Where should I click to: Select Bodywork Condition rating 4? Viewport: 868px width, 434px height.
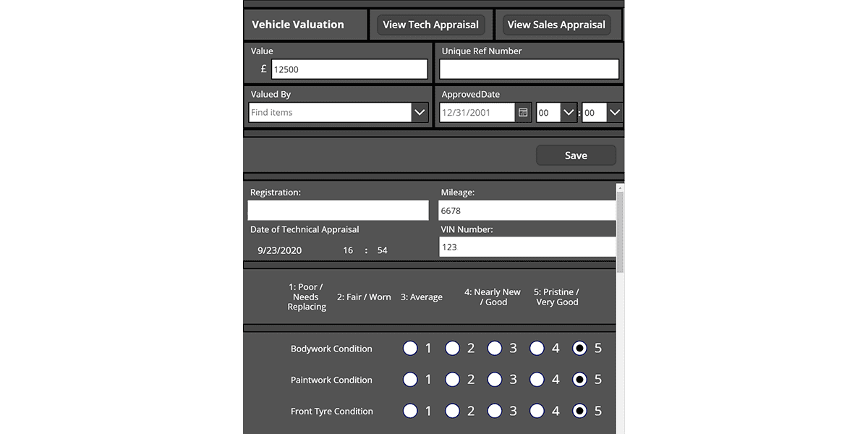[537, 349]
